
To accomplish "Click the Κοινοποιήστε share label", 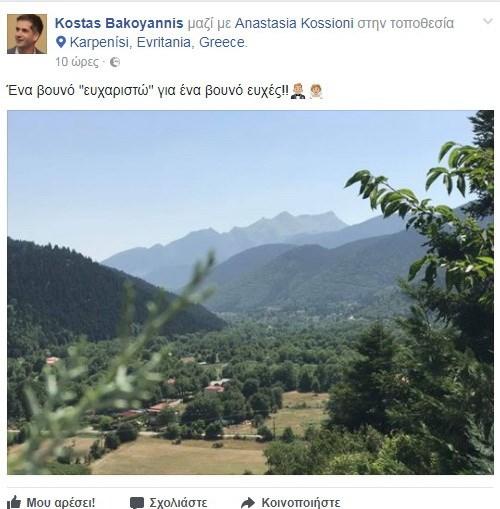I will pos(301,503).
